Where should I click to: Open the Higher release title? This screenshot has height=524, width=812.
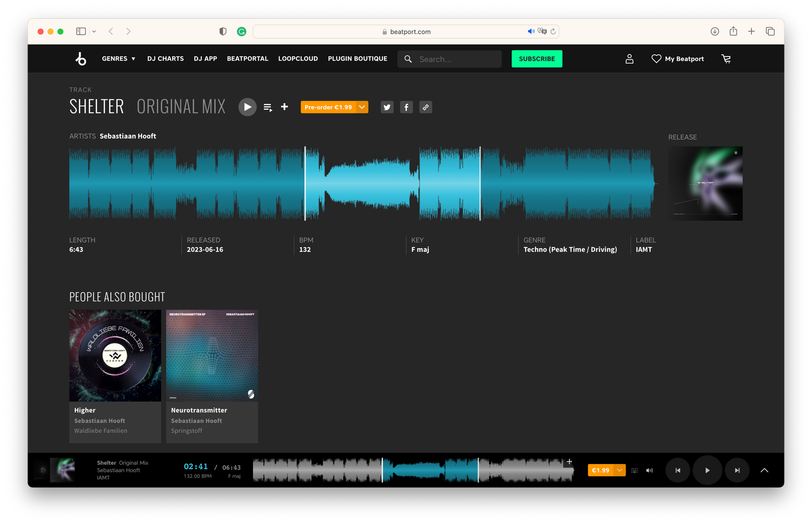[x=85, y=410]
